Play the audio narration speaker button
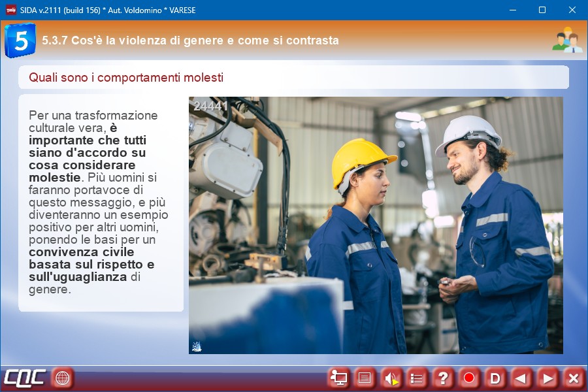 tap(391, 378)
